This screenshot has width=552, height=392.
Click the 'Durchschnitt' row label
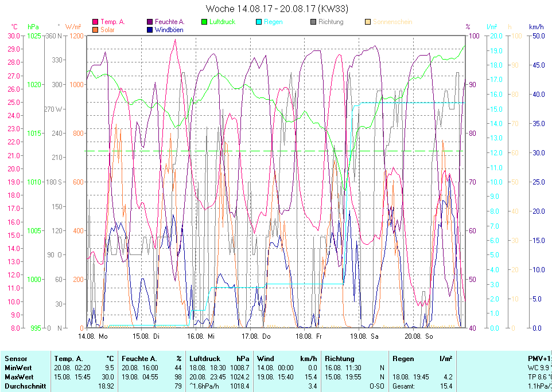(25, 386)
